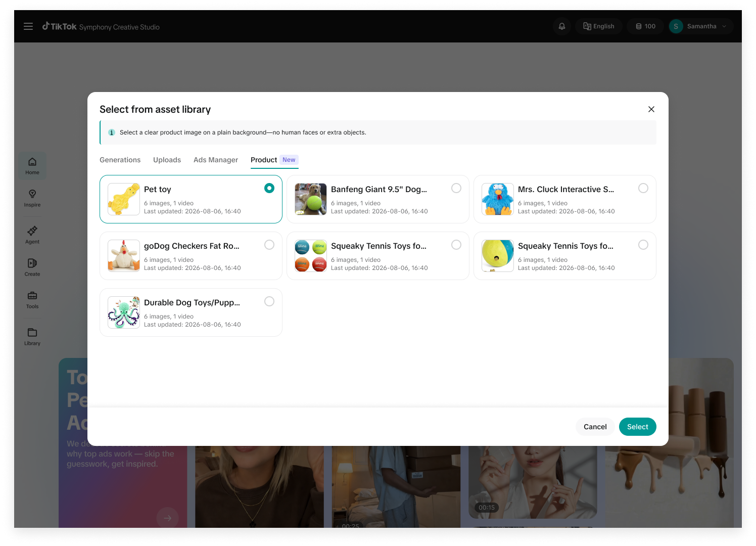Click the Durable Dog Toys octopus thumbnail
The width and height of the screenshot is (756, 546).
[x=124, y=312]
